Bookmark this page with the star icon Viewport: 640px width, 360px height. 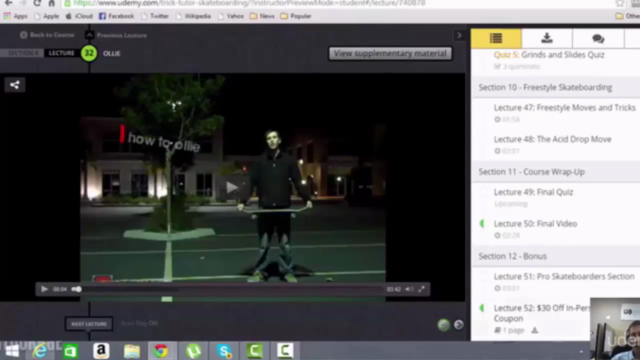coord(620,3)
